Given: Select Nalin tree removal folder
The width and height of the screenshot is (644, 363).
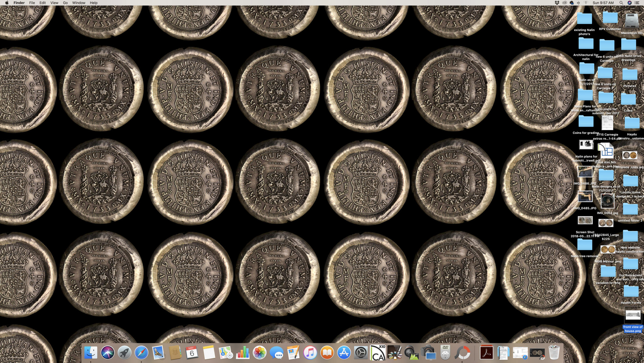Looking at the screenshot, I should pyautogui.click(x=585, y=245).
